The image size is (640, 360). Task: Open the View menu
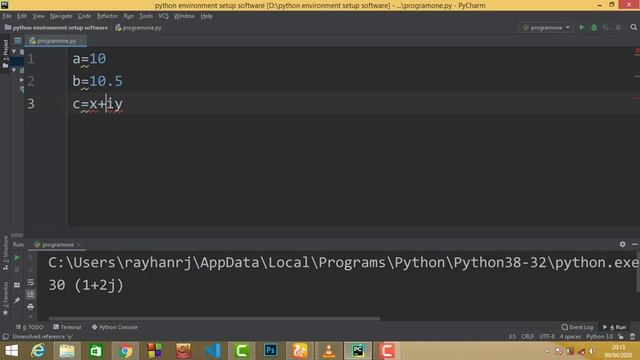(38, 16)
